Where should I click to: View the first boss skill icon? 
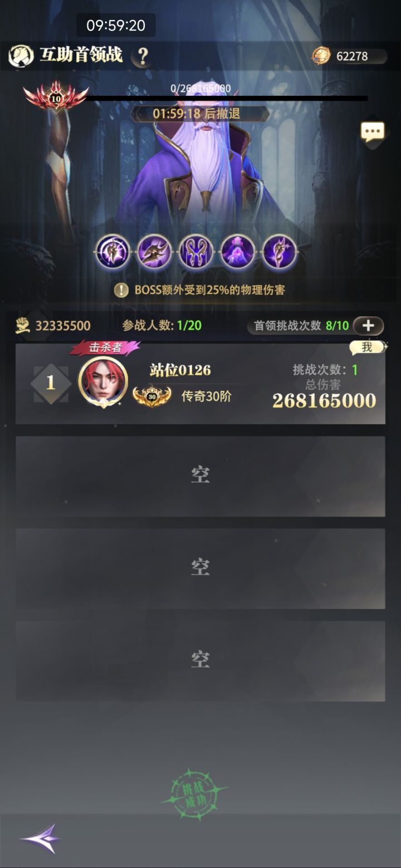point(113,252)
